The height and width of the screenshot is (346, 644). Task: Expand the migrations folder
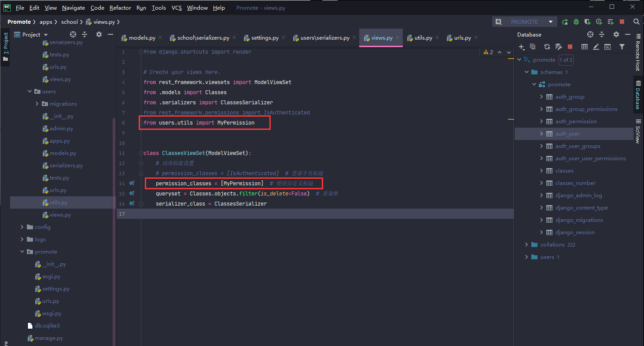click(x=37, y=104)
